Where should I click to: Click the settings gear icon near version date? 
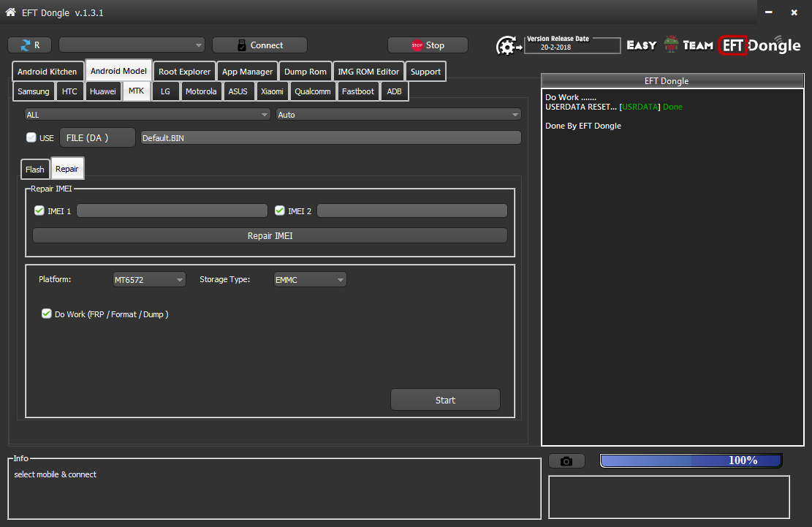click(509, 46)
